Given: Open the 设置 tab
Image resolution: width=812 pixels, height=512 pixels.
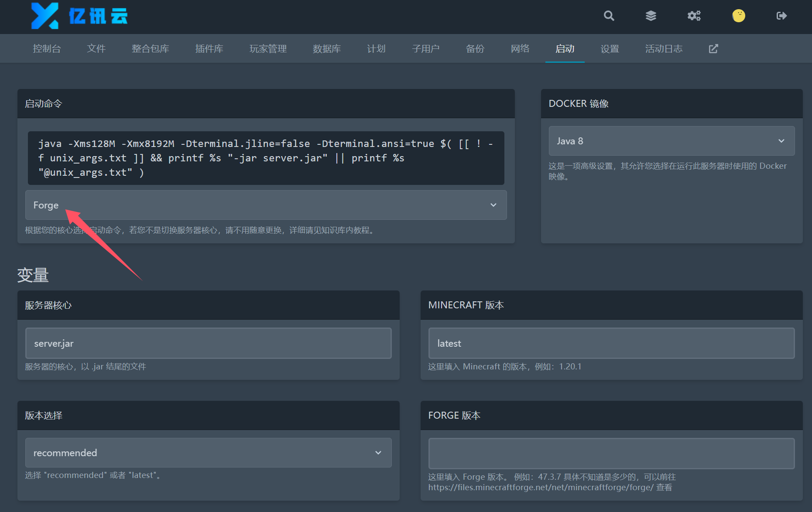Looking at the screenshot, I should click(610, 49).
